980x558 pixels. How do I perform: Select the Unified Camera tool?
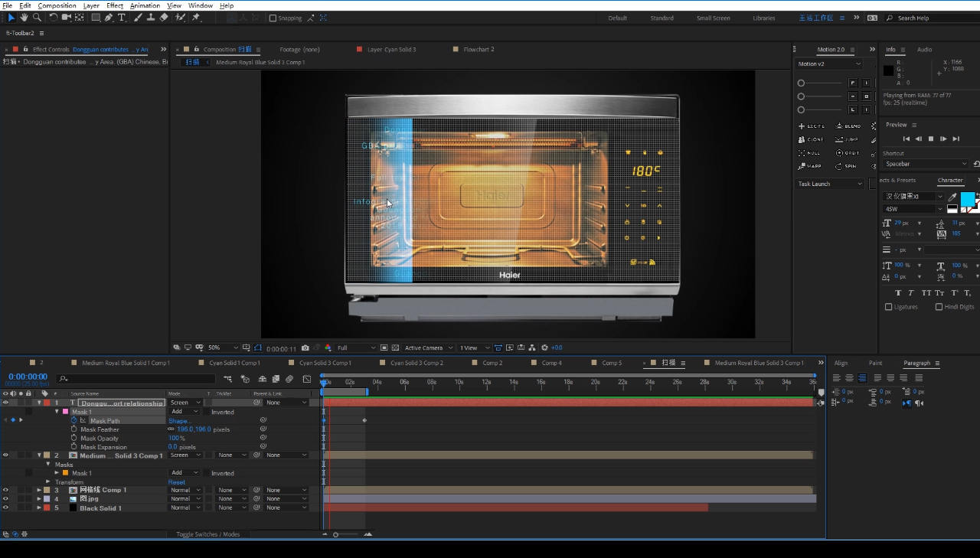[x=67, y=18]
